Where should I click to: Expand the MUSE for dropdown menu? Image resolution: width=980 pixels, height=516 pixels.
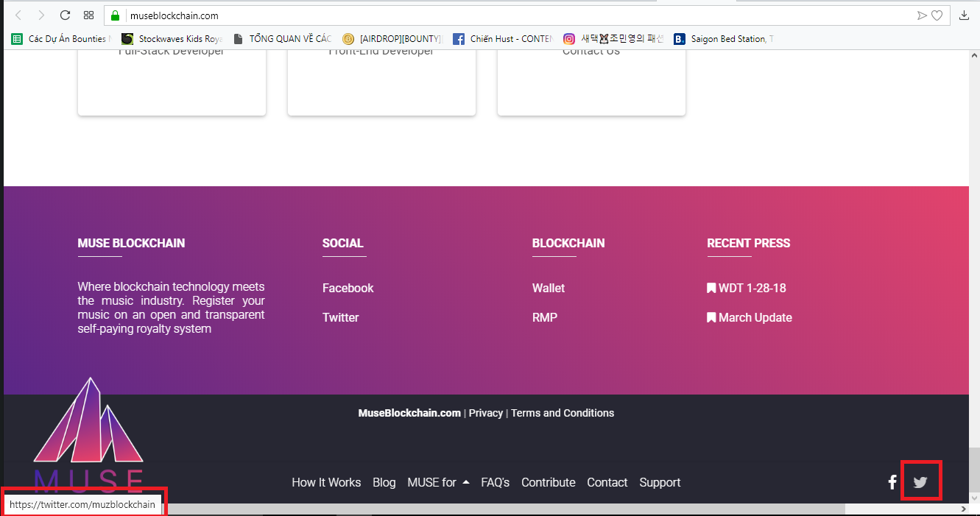438,482
